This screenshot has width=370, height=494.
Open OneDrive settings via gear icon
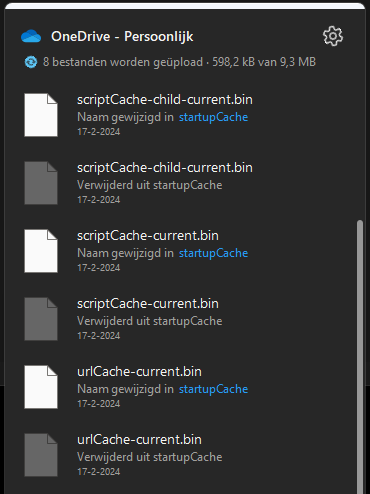[333, 36]
